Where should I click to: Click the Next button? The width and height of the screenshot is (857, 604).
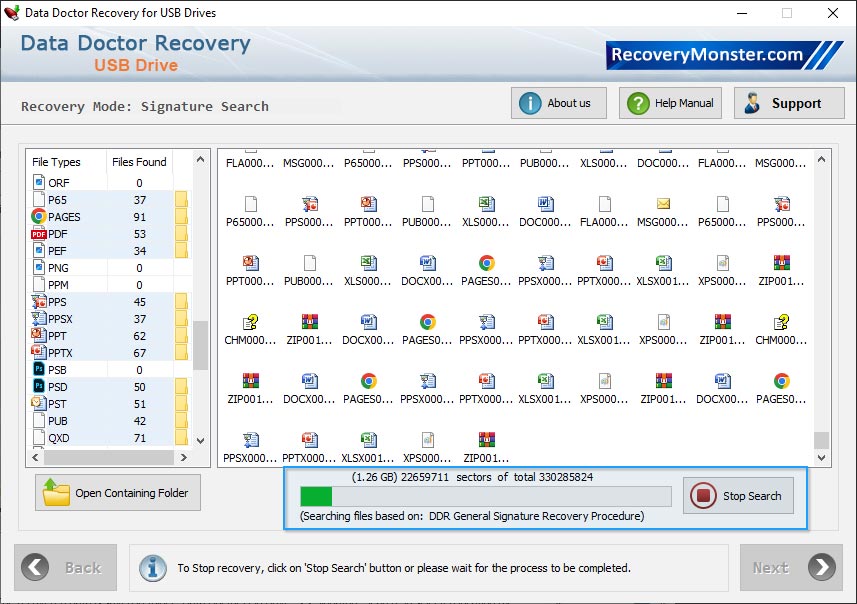pyautogui.click(x=790, y=567)
